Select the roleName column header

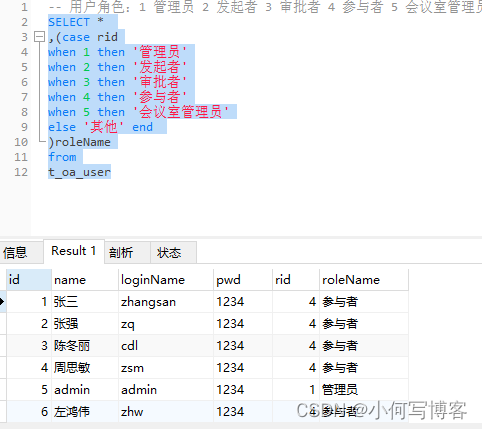tap(364, 280)
